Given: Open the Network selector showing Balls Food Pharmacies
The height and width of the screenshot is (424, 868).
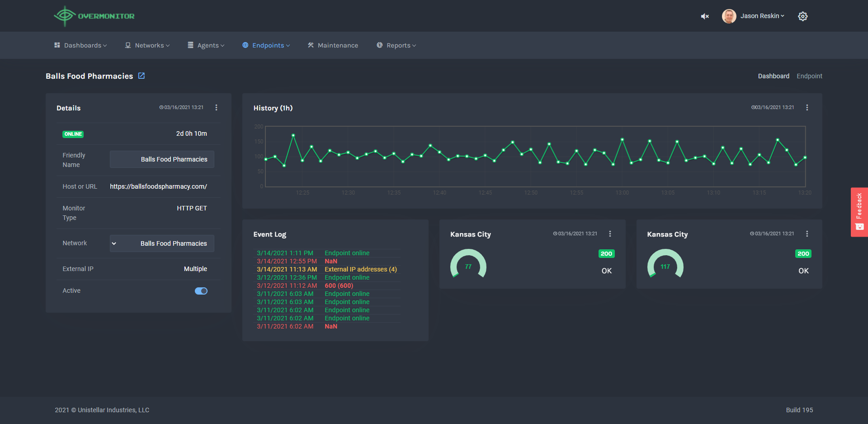Looking at the screenshot, I should 161,243.
